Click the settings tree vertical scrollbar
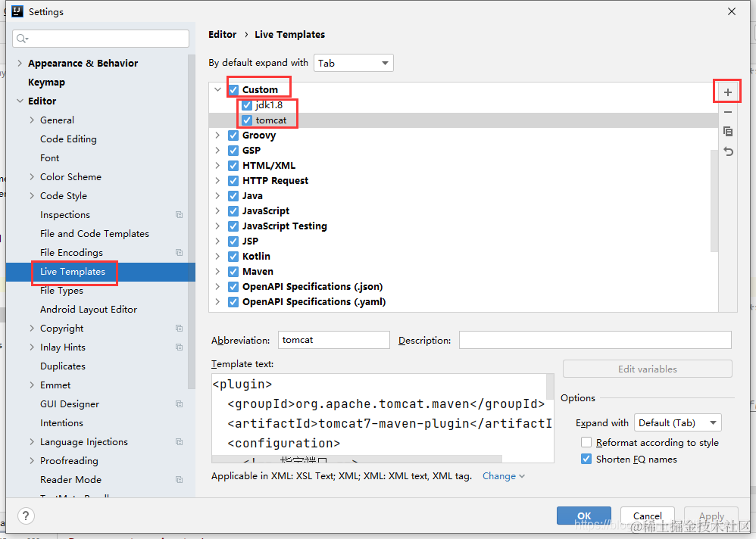The image size is (756, 539). coord(191,222)
